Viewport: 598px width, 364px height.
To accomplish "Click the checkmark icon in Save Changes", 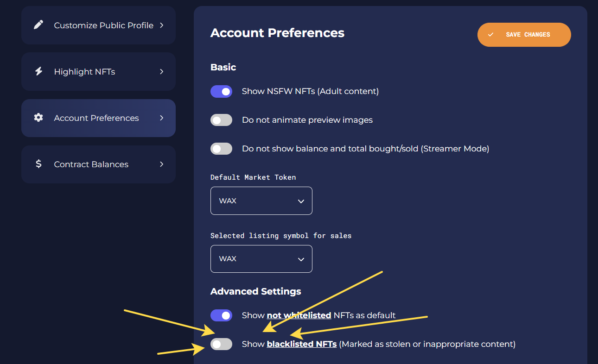I will pos(490,35).
